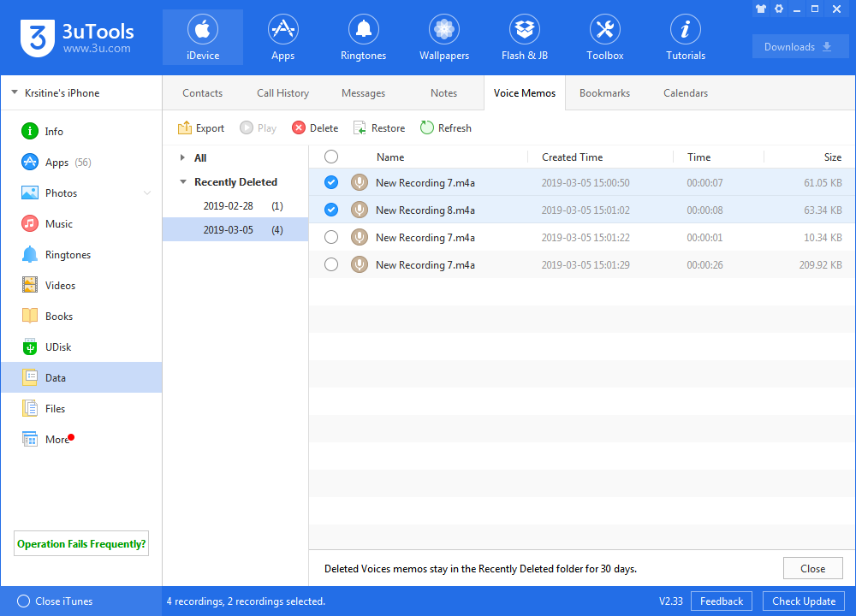Toggle the select-all checkbox in header
This screenshot has width=856, height=616.
pos(330,157)
